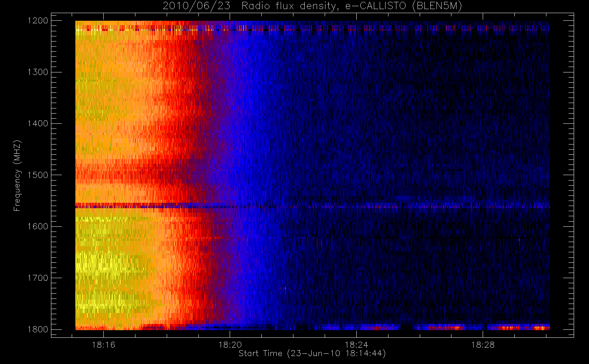The width and height of the screenshot is (589, 364).
Task: Click the 'Frequency (MHz)' axis label
Action: [17, 175]
